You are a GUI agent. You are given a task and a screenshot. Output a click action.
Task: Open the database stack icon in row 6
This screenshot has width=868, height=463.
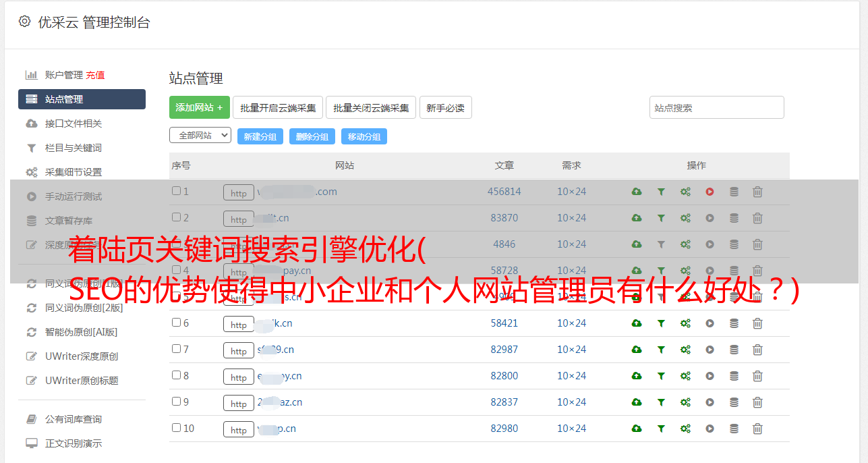tap(734, 323)
